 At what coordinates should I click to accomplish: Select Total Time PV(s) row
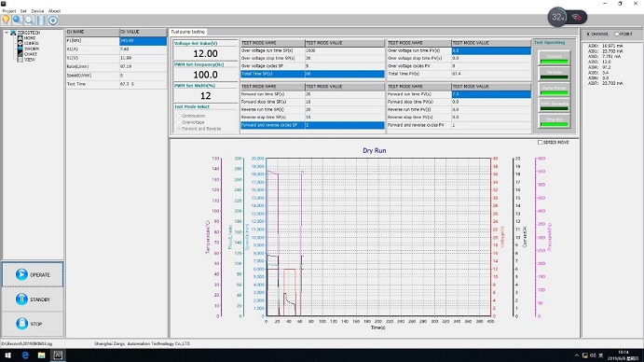[459, 74]
